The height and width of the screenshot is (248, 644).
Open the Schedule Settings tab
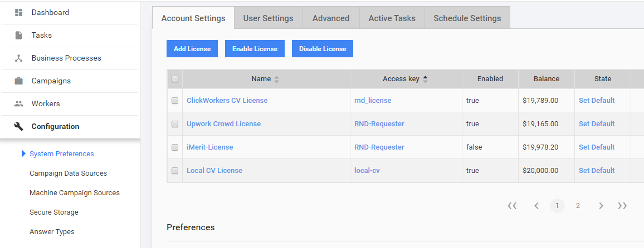pyautogui.click(x=467, y=18)
